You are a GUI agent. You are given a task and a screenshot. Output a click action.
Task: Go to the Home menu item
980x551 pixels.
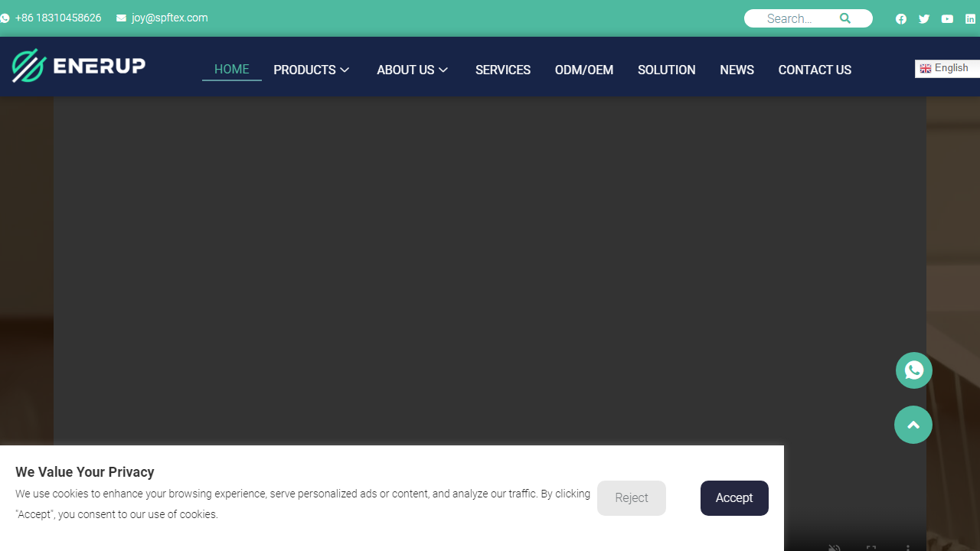pyautogui.click(x=232, y=70)
